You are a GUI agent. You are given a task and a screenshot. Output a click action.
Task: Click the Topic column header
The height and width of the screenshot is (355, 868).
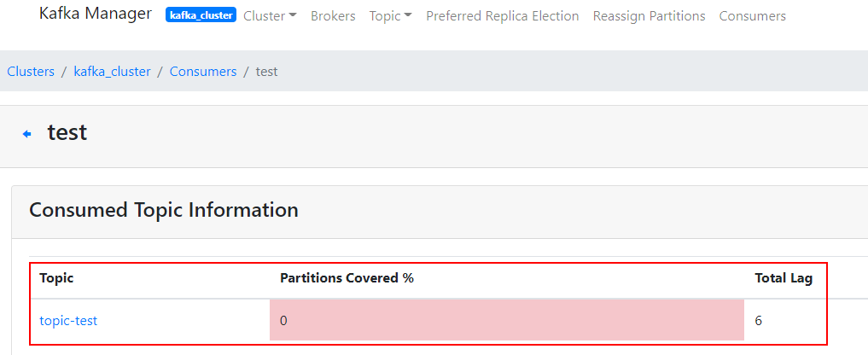click(56, 278)
